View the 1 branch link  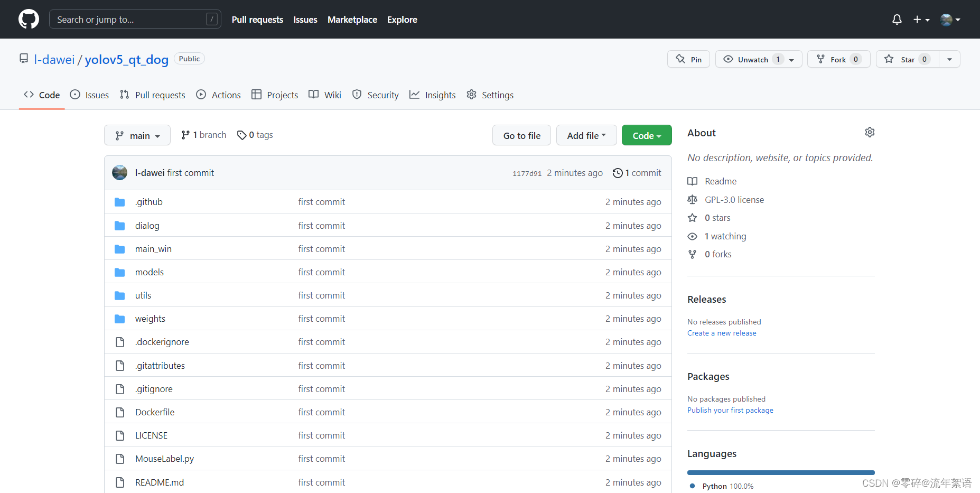(203, 135)
